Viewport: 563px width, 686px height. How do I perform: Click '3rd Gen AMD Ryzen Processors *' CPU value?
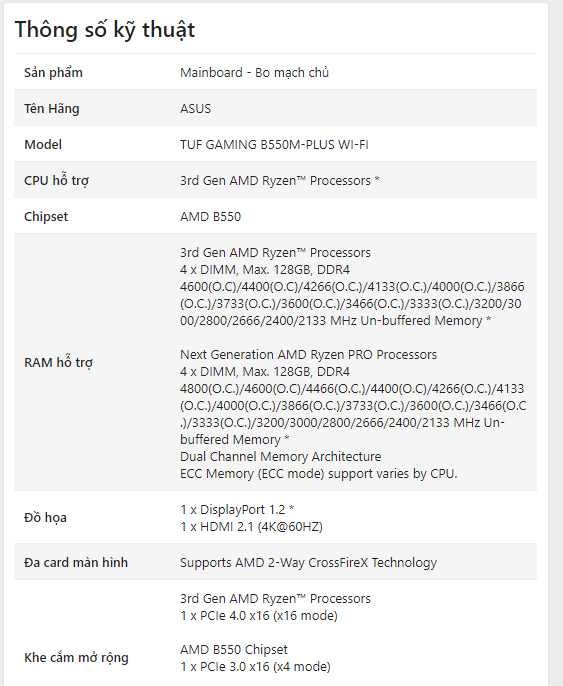coord(280,181)
